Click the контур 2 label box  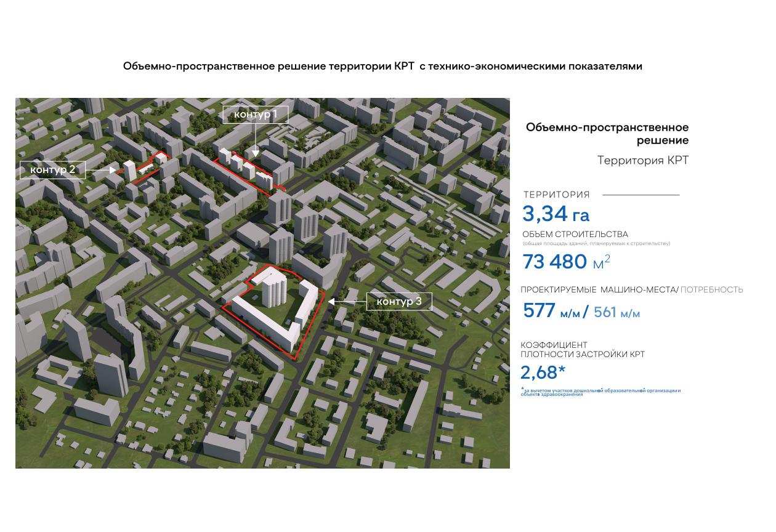[x=52, y=169]
